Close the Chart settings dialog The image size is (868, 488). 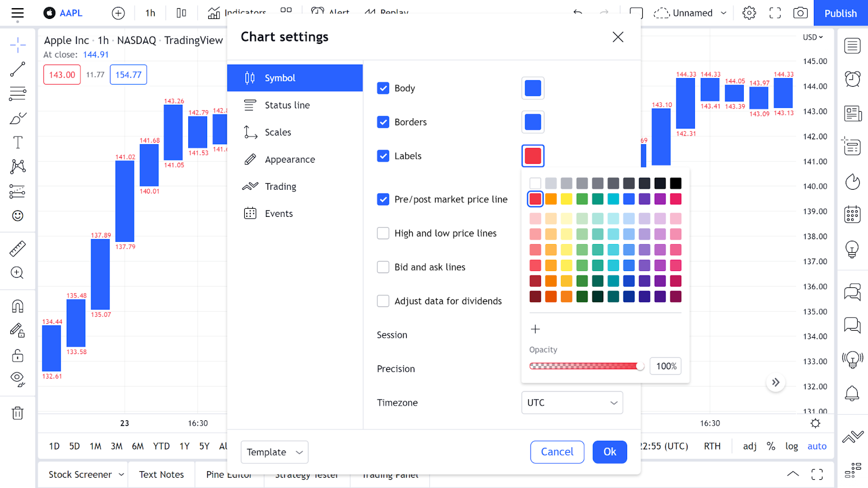[x=618, y=37]
